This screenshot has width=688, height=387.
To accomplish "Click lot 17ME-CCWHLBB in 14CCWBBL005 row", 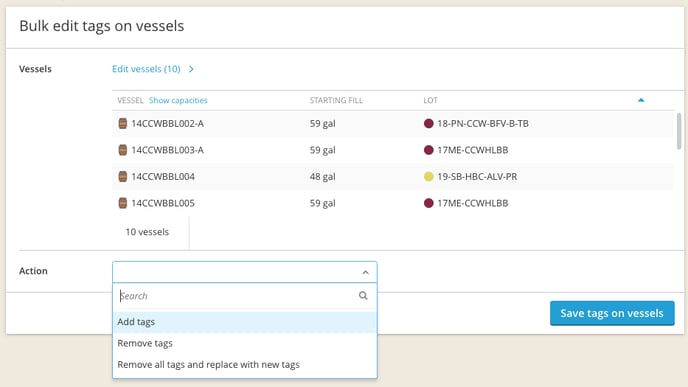I will (473, 203).
